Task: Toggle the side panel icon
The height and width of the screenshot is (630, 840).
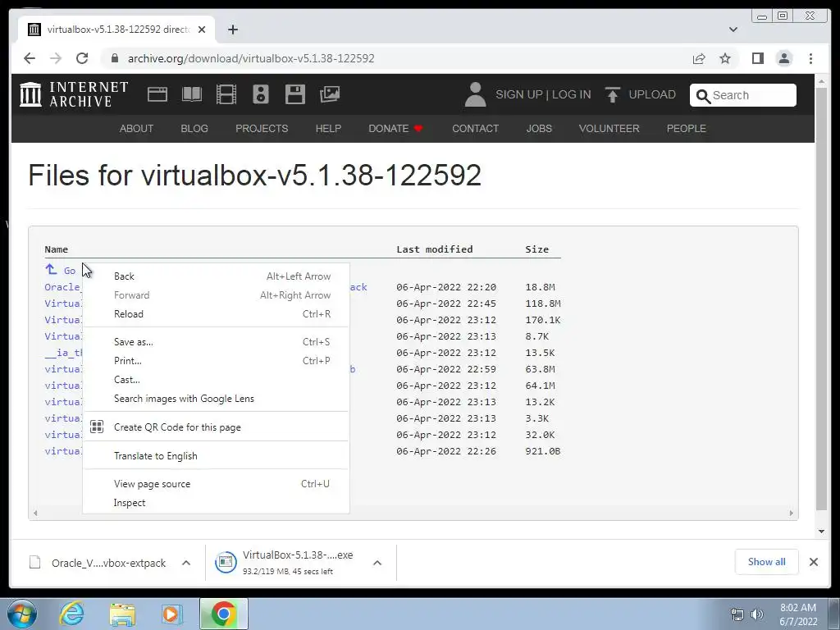Action: (x=757, y=58)
